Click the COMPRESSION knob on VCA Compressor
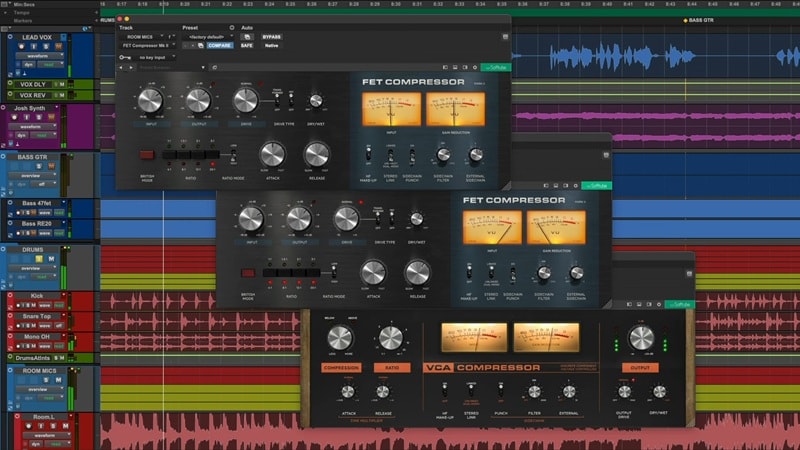 pos(340,338)
